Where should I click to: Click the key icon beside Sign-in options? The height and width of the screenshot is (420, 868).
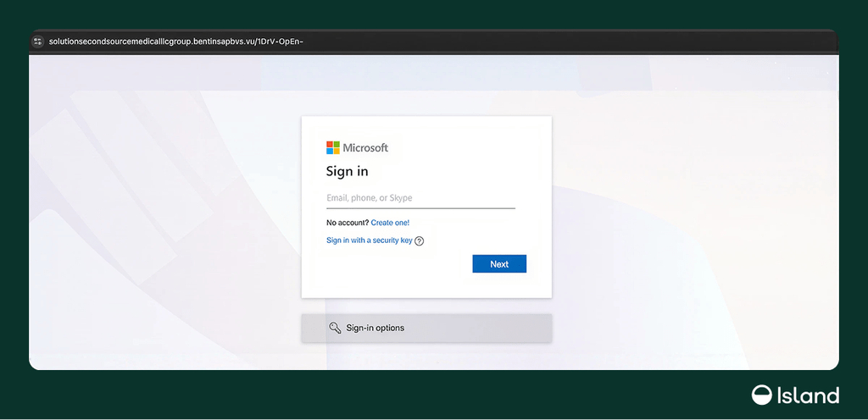point(335,328)
